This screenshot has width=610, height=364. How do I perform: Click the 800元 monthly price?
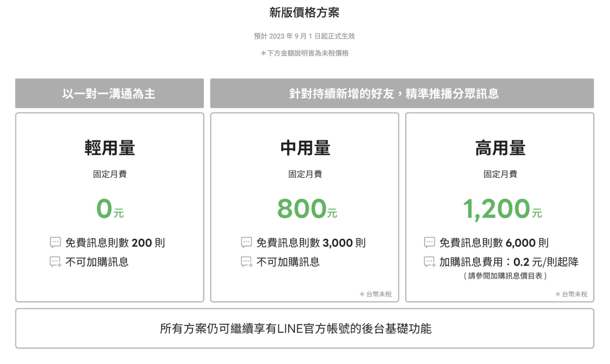tap(307, 209)
